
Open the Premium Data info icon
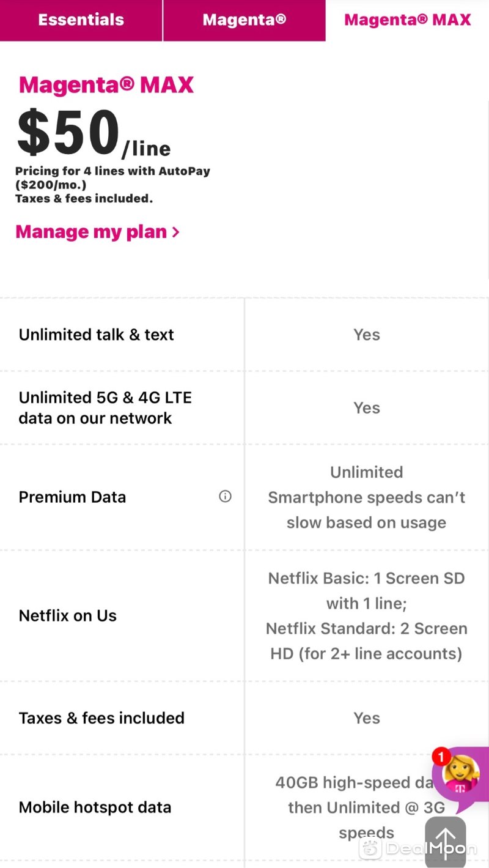tap(225, 497)
